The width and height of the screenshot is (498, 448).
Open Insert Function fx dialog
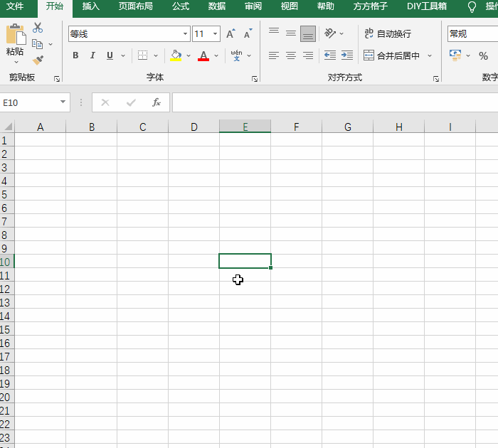157,102
